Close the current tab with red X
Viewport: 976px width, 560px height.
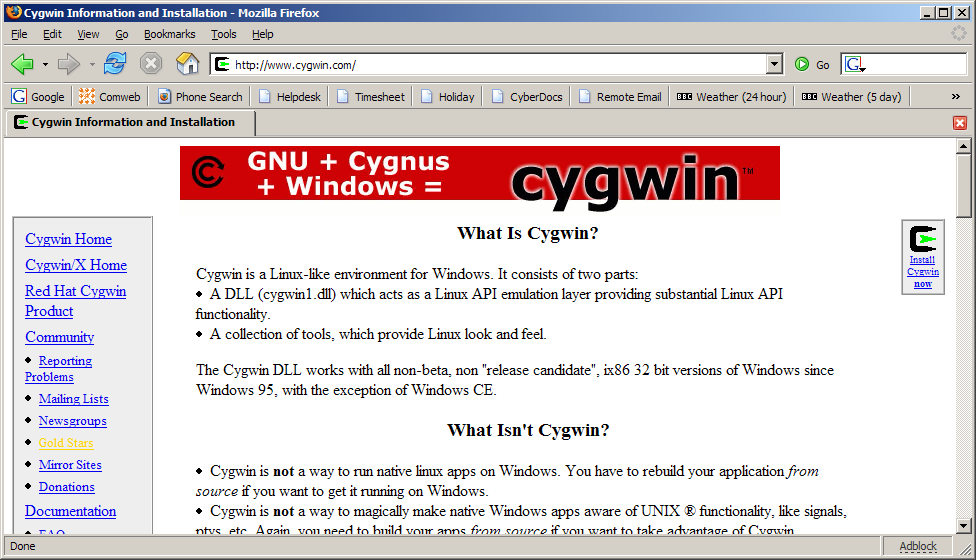click(960, 122)
